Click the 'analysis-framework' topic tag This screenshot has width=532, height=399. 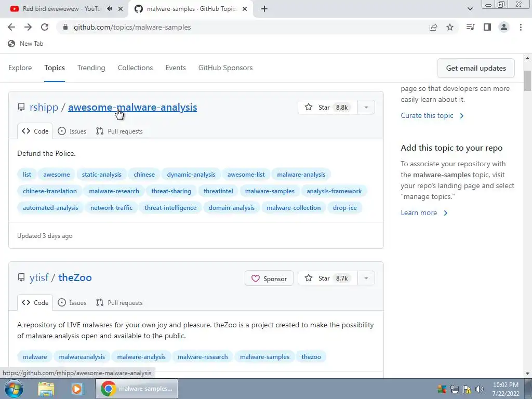click(x=334, y=191)
